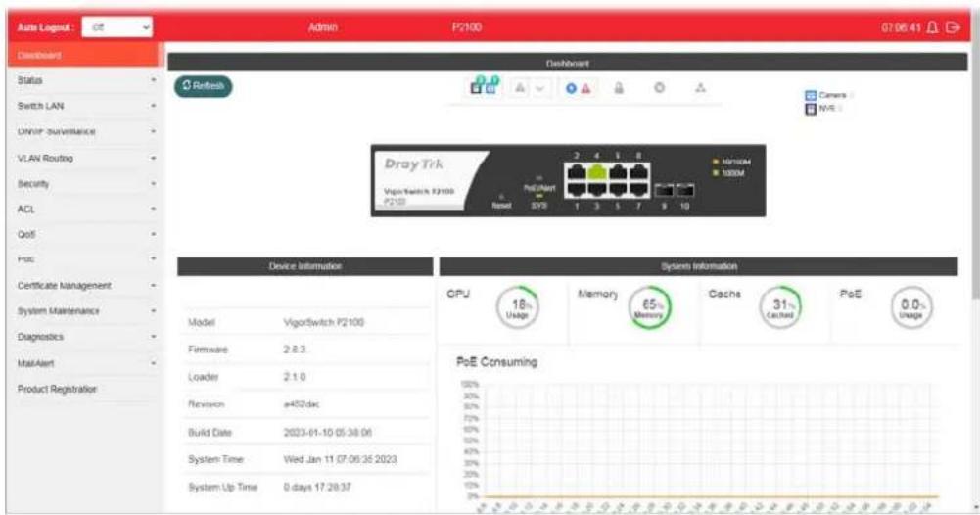
Task: Click port 2 on the switch panel
Action: click(577, 172)
